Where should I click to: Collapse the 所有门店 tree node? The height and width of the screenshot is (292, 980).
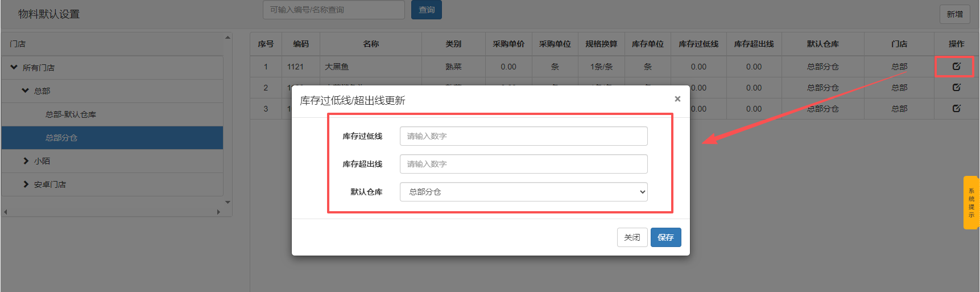click(14, 68)
